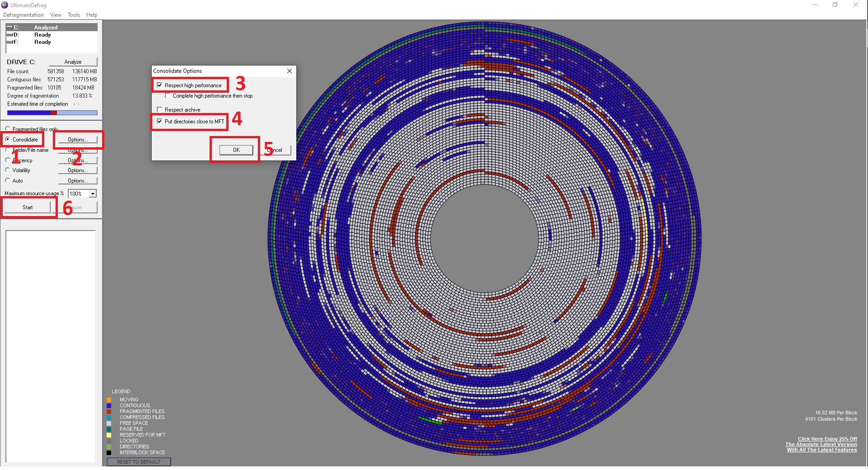
Task: Click the UltimateDefrag app icon in title bar
Action: coord(5,5)
